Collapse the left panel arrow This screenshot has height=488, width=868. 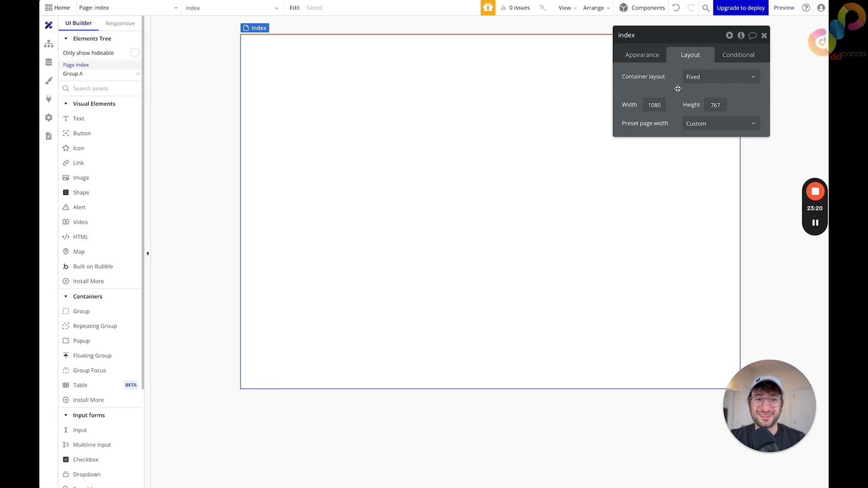(x=147, y=253)
